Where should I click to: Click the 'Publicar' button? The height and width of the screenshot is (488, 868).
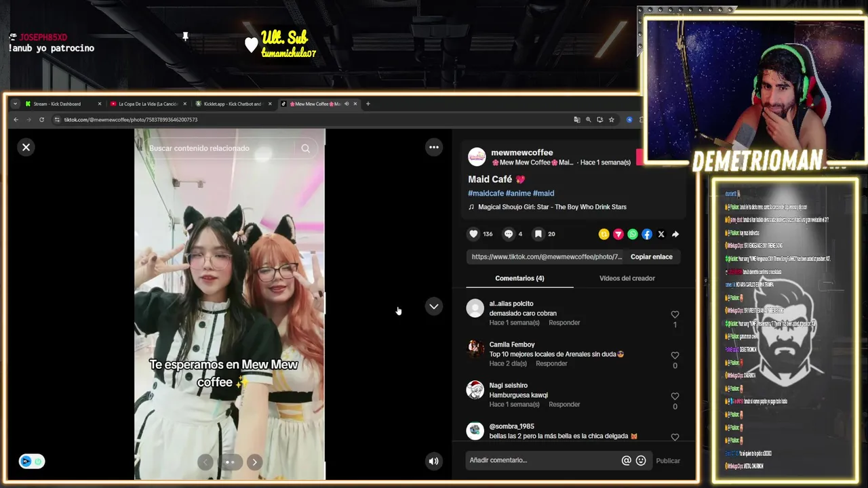[x=668, y=461]
